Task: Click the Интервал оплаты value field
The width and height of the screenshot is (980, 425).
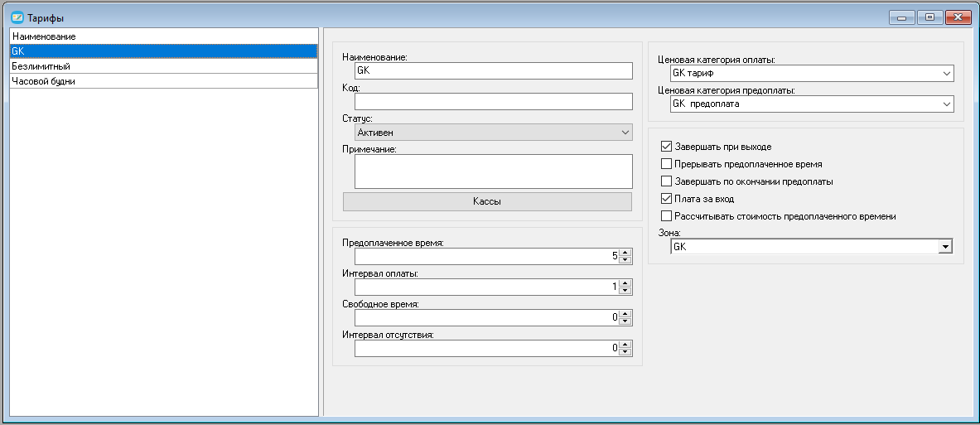Action: pyautogui.click(x=487, y=287)
